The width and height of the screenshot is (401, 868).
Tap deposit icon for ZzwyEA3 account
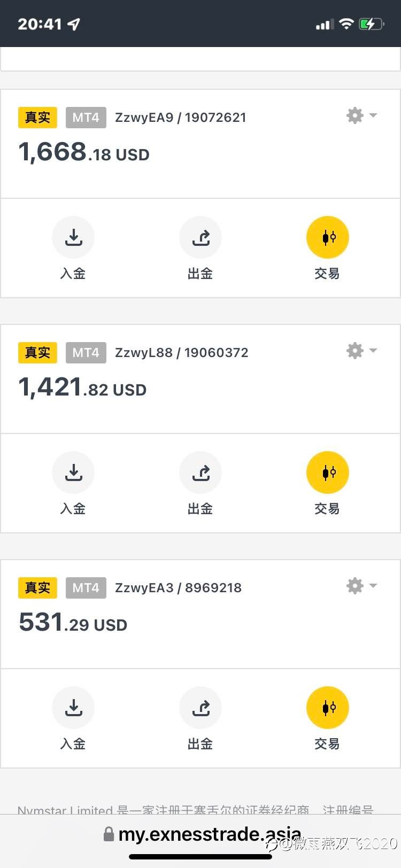pyautogui.click(x=73, y=708)
